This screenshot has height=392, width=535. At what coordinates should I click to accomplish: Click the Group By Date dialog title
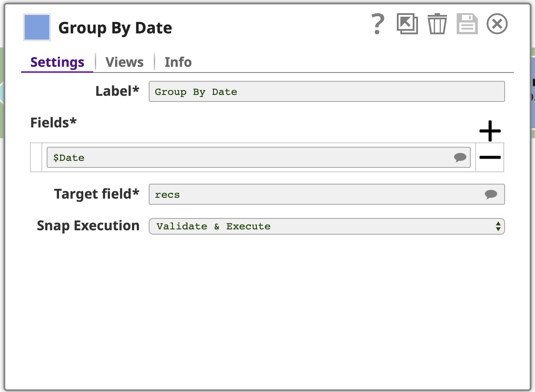(x=115, y=28)
